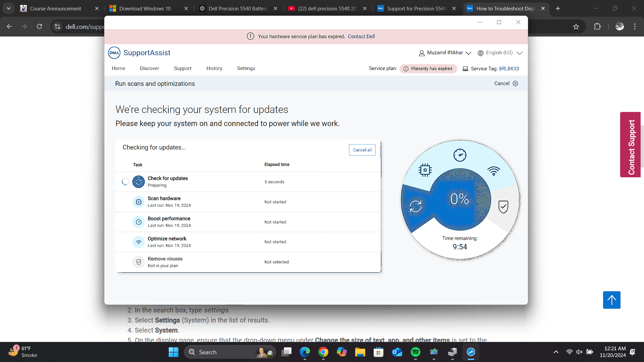Screen dimensions: 644x362
Task: Click the user profile icon beside Muzamil Iftikhar
Action: click(x=422, y=53)
